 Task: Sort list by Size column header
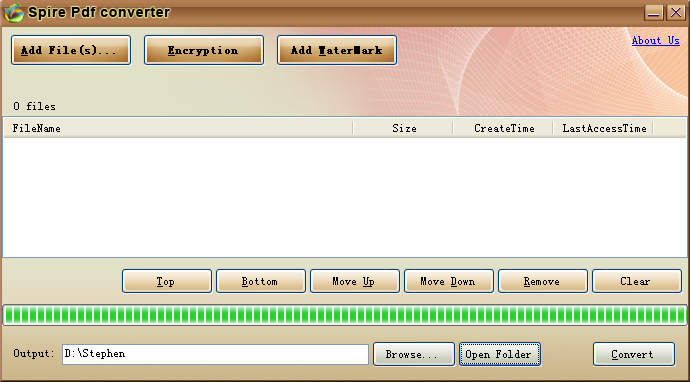[404, 128]
